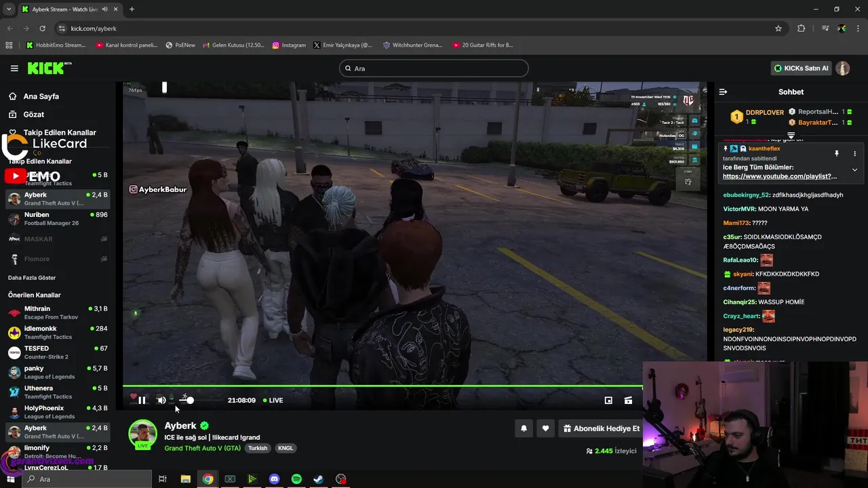This screenshot has width=868, height=488.
Task: Open HolyPhoenix recommended channel
Action: pos(58,412)
